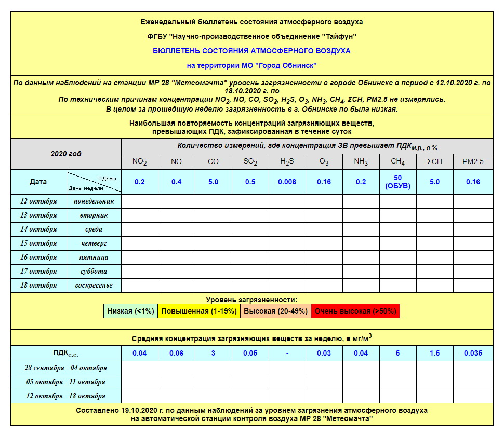Click the blue "БЮЛЛЕТЕНЬ СОСТОЯНИЯ АТМОСФЕРНОГО ВОЗДУХА" title
The image size is (504, 434).
point(251,51)
